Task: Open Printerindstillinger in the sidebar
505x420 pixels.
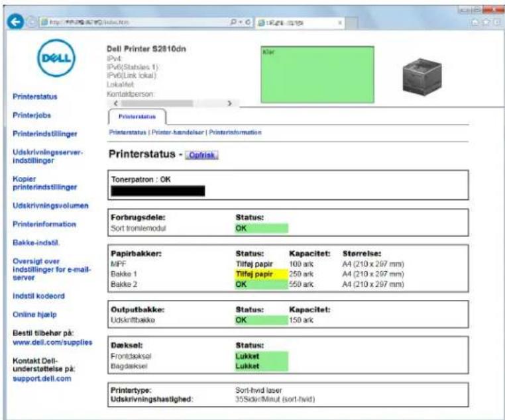Action: pos(45,134)
